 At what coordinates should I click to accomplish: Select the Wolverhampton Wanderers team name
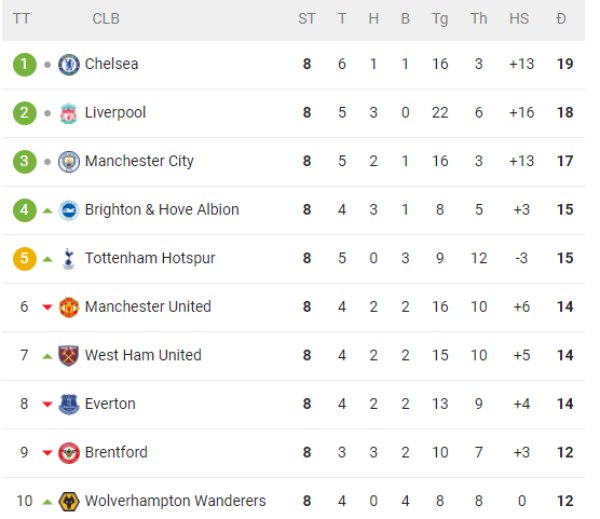pyautogui.click(x=175, y=501)
